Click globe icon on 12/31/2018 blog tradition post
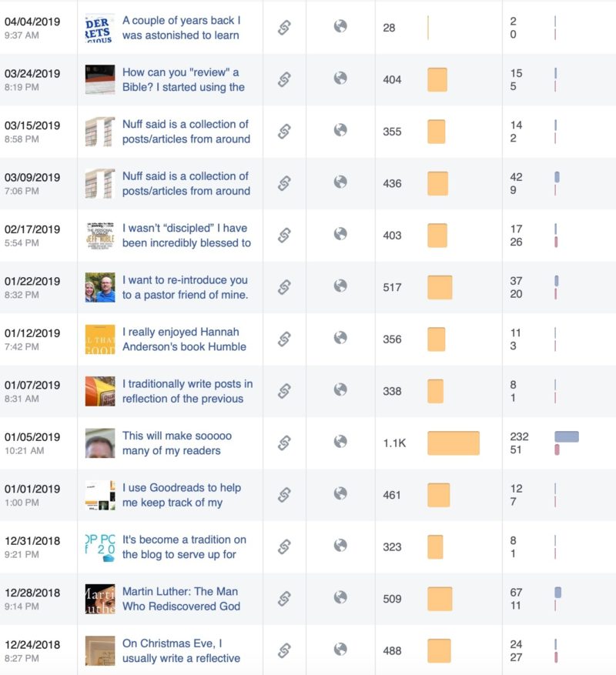 (x=340, y=546)
